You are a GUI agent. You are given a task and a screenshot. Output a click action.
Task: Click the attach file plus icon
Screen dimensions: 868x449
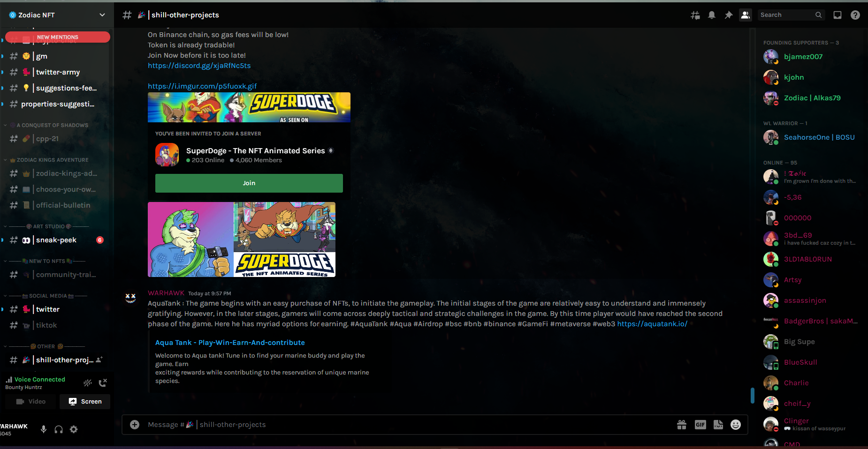(135, 425)
